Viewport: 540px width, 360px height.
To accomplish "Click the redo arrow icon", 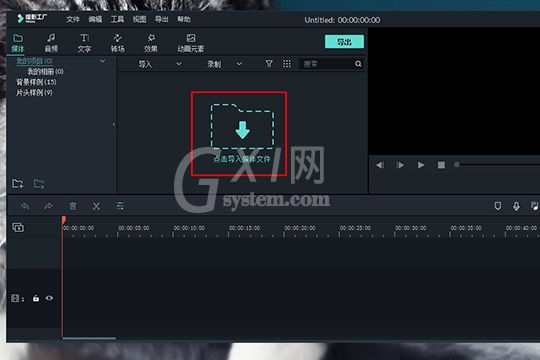I will pyautogui.click(x=49, y=206).
